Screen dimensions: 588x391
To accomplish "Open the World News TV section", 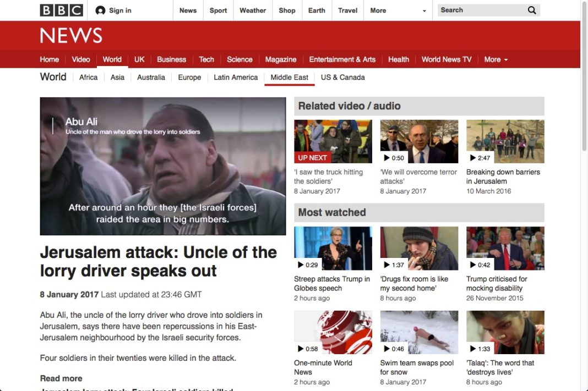I will (x=447, y=59).
